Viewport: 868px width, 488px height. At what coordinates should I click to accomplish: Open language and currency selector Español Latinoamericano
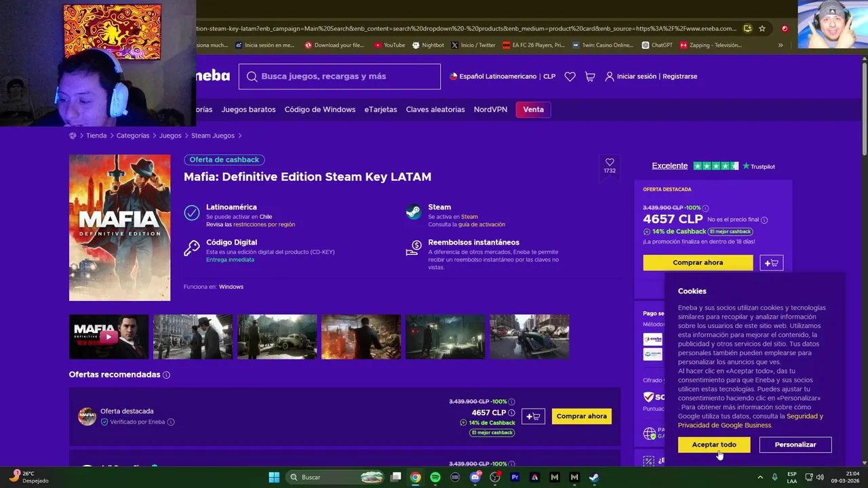click(x=502, y=77)
